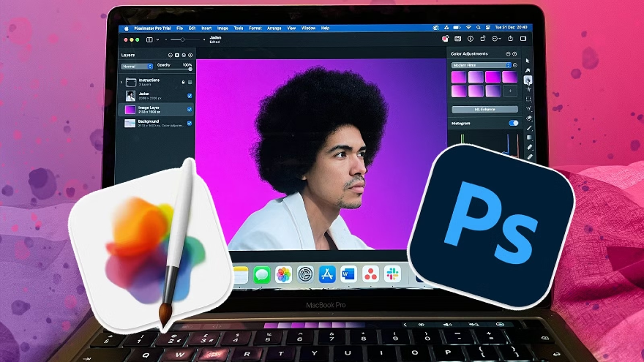Open the Insert menu
The image size is (644, 362).
click(x=206, y=29)
